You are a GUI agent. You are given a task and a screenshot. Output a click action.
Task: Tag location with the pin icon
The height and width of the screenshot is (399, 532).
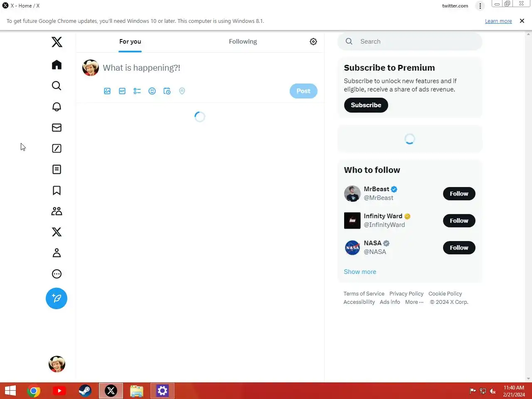(x=182, y=91)
